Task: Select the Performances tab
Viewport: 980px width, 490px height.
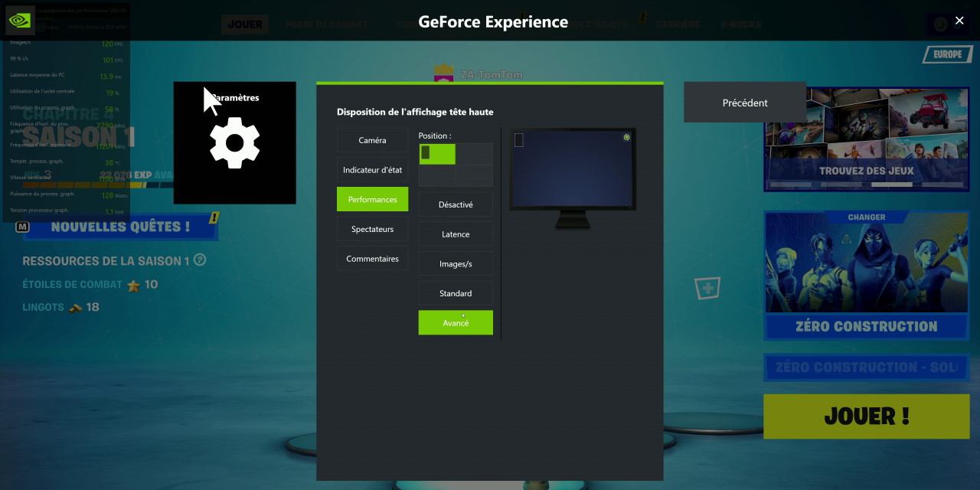Action: point(372,200)
